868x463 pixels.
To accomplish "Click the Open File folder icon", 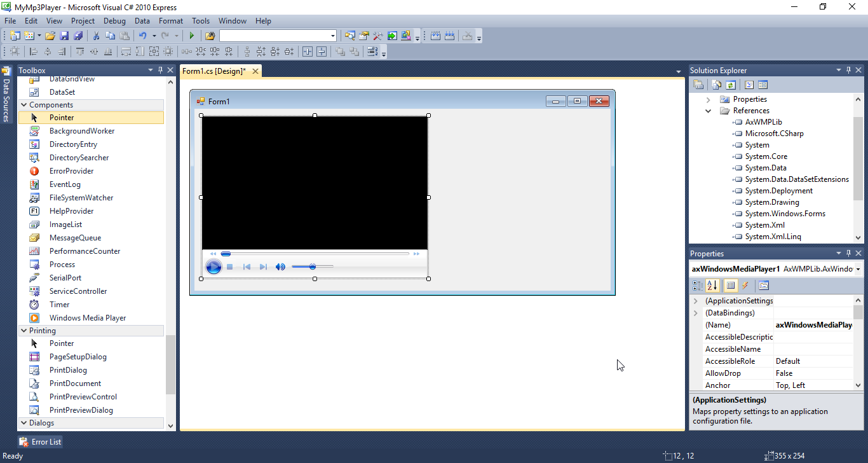I will (x=50, y=36).
